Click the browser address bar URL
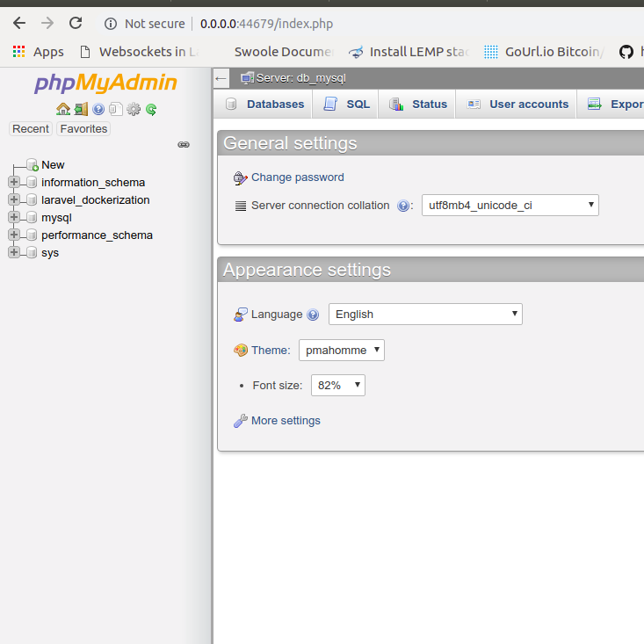 (x=266, y=24)
